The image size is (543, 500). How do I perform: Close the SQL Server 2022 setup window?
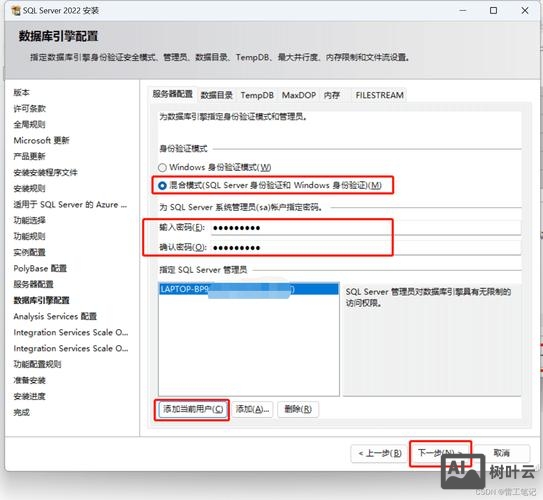click(x=525, y=11)
